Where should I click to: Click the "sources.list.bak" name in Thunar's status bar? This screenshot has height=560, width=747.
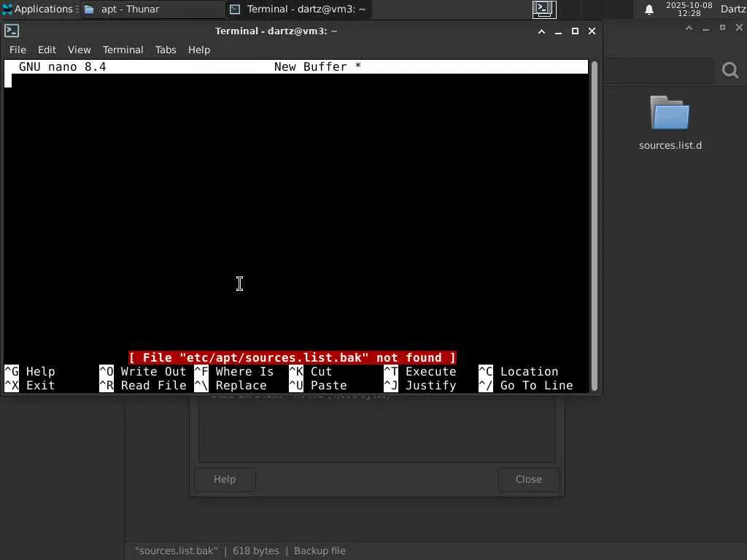tap(177, 551)
